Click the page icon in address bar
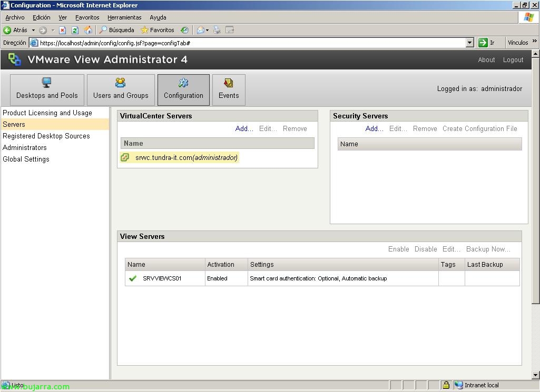This screenshot has width=540, height=392. coord(33,43)
